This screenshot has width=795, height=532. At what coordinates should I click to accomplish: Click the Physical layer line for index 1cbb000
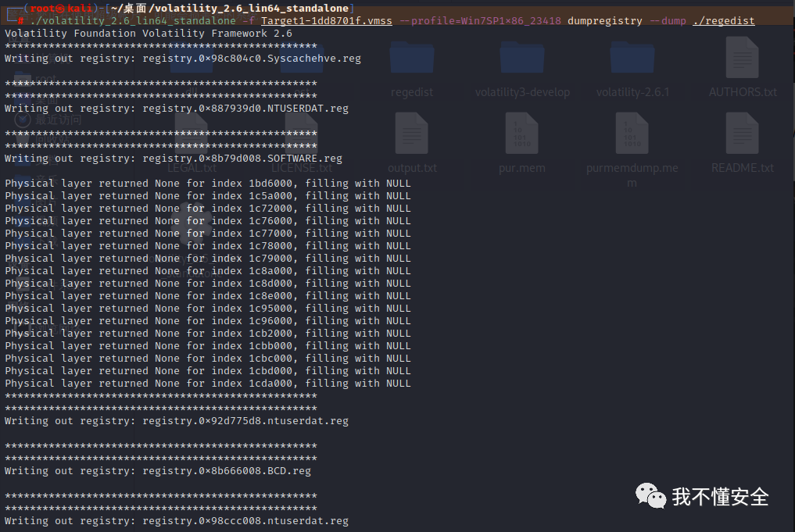[208, 346]
